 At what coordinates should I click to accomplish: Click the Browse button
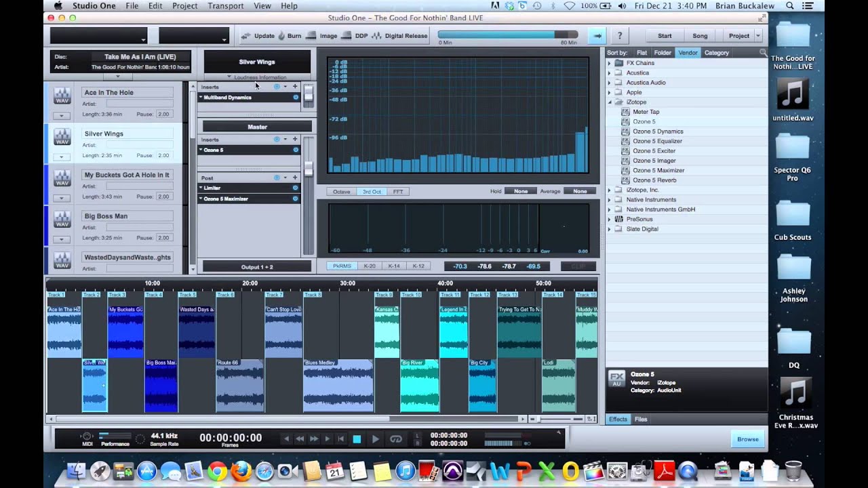748,439
